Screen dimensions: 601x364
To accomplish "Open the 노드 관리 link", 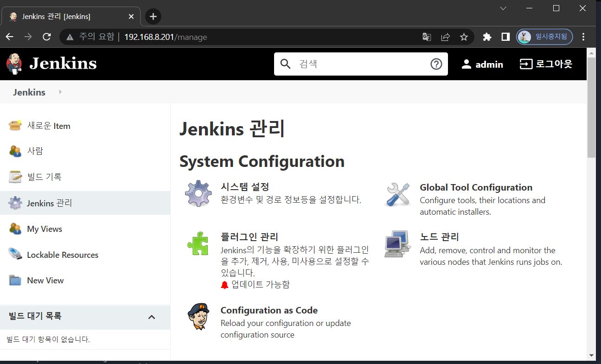I will 439,237.
